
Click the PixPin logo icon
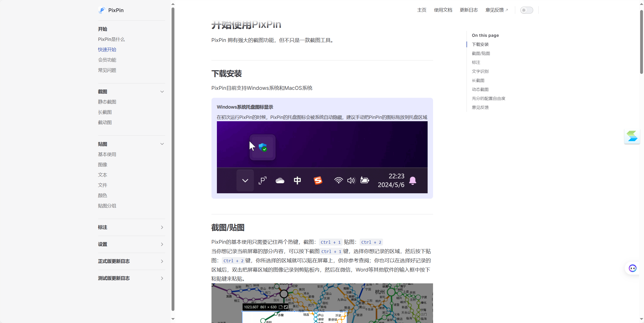coord(102,10)
